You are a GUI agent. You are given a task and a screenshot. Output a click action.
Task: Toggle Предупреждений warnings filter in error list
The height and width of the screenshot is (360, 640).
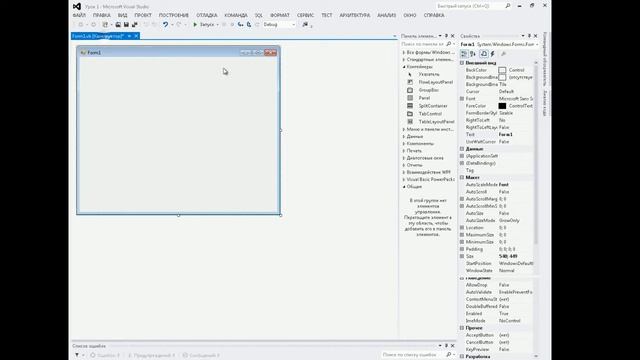pyautogui.click(x=151, y=356)
